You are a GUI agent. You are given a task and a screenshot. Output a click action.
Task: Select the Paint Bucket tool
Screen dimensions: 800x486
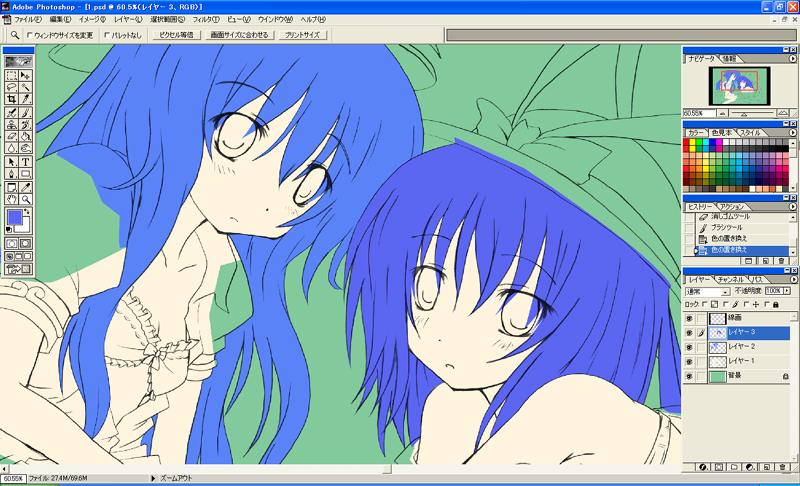tap(25, 136)
